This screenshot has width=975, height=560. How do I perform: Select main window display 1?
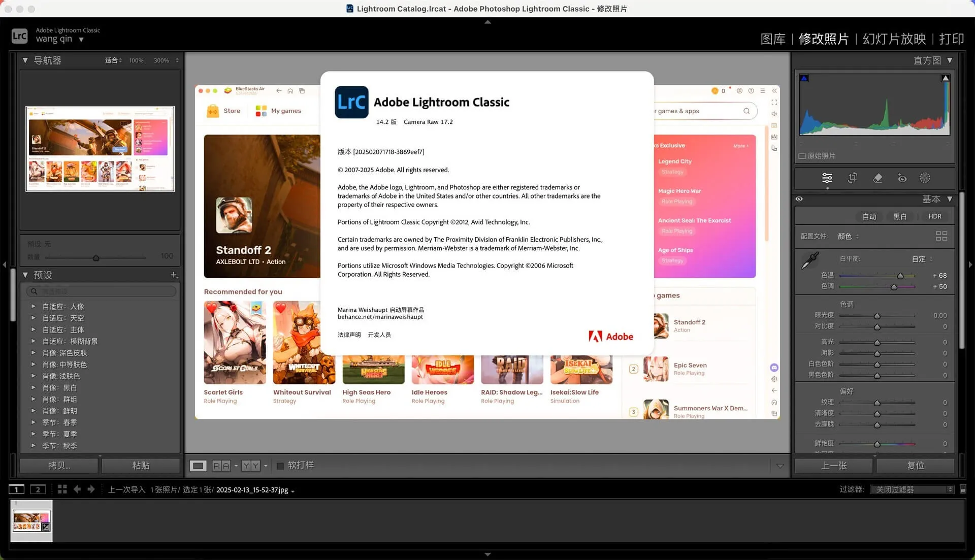click(16, 489)
